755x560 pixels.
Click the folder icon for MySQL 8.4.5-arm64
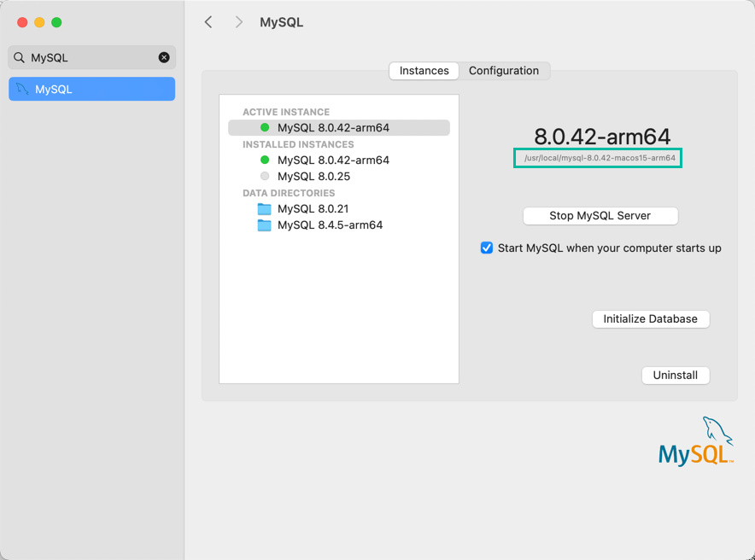(265, 225)
